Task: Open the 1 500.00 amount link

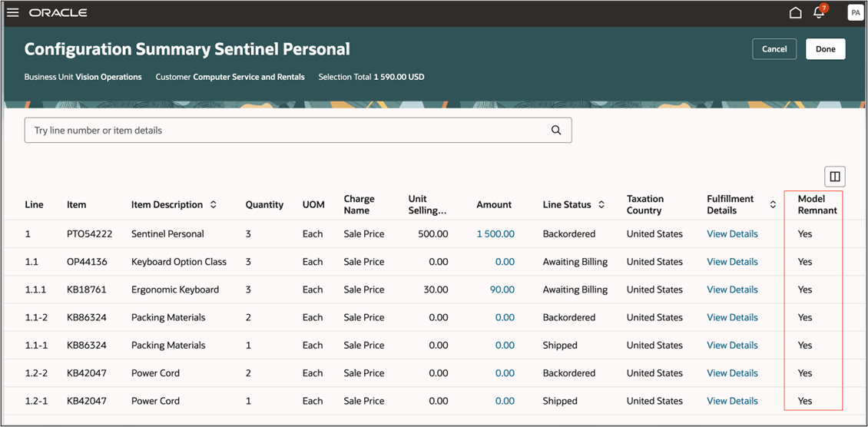Action: tap(495, 234)
